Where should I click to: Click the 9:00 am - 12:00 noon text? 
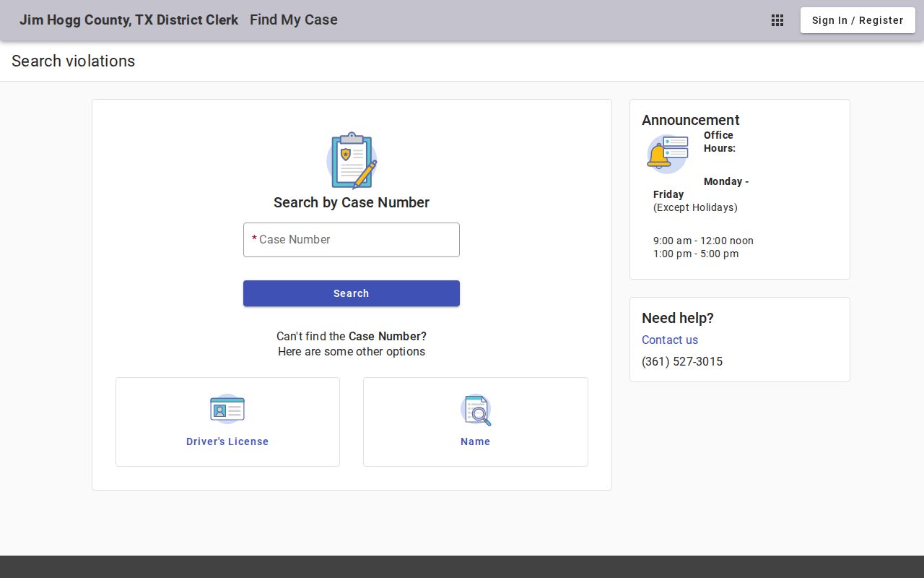(703, 241)
